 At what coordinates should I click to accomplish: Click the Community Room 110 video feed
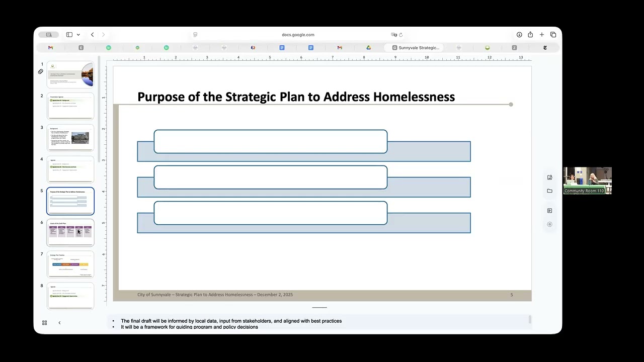pyautogui.click(x=587, y=180)
